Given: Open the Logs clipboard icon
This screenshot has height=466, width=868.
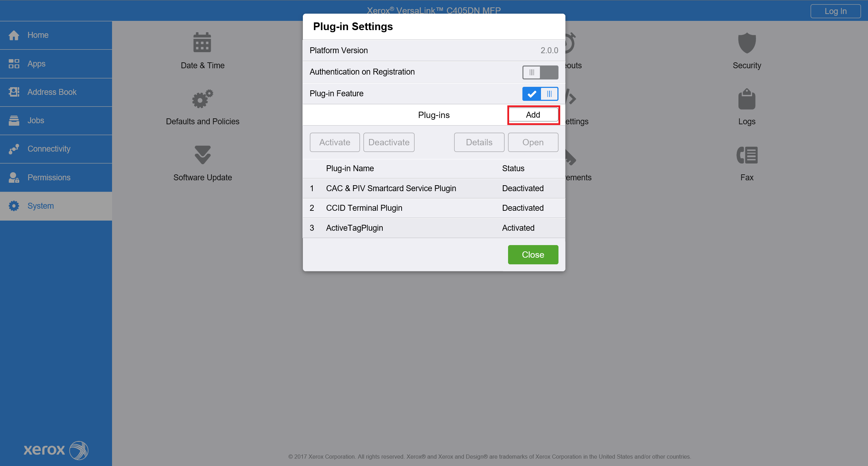Looking at the screenshot, I should pos(747,99).
